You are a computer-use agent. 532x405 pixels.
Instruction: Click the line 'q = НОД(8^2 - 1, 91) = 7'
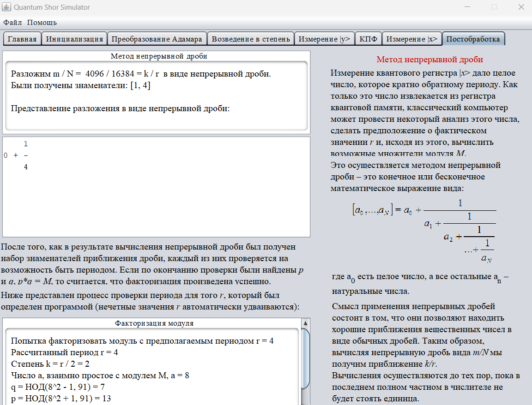[x=58, y=387]
